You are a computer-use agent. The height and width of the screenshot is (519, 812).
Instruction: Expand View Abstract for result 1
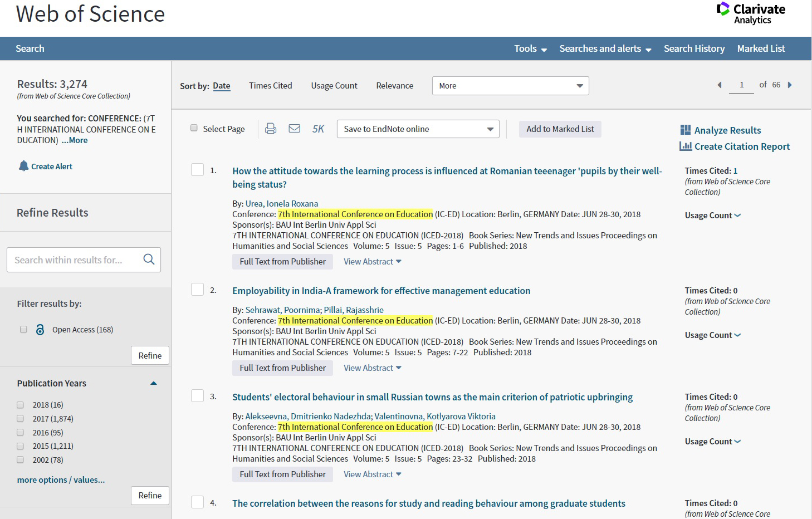372,261
